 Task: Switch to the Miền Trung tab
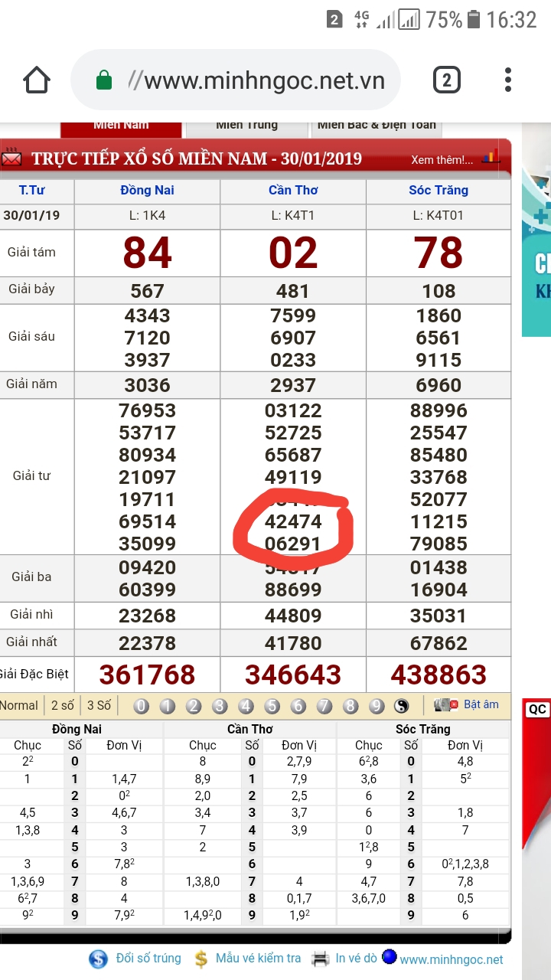(246, 125)
